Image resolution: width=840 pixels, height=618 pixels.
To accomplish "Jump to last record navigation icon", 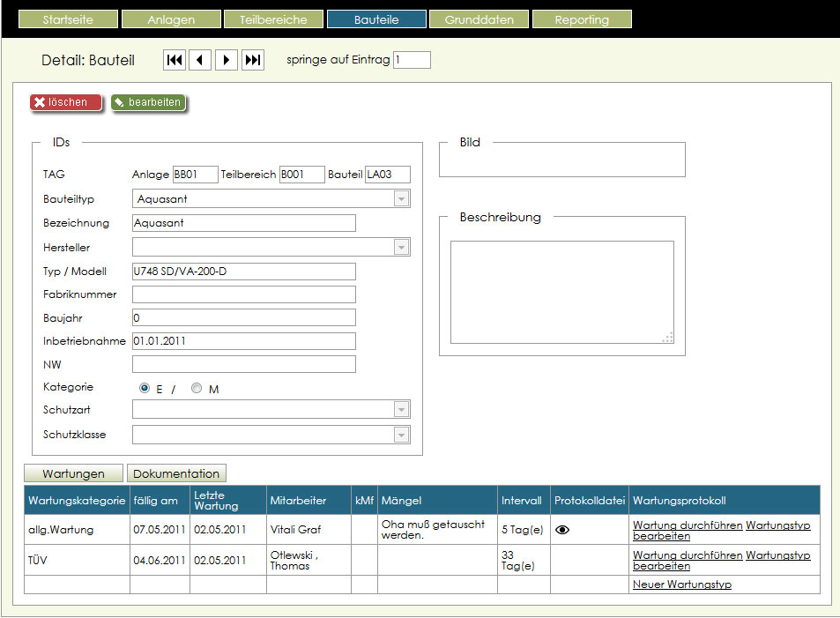I will point(253,60).
